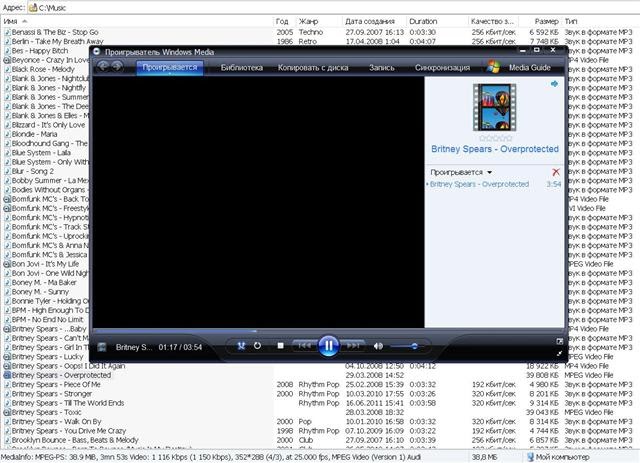Screen dimensions: 640x463
Task: Select the file Blur - Song 2
Action: tap(33, 171)
